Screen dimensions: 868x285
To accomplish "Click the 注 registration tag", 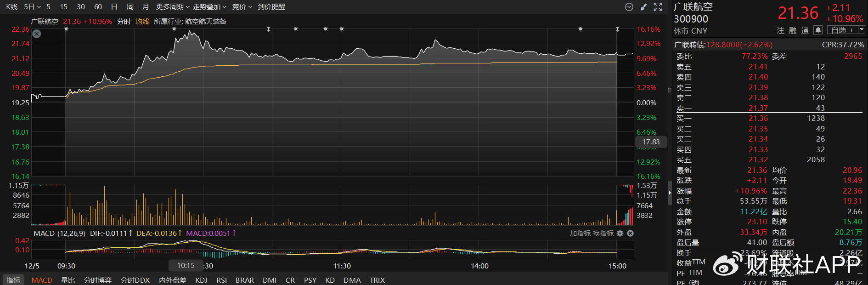I will 781,30.
